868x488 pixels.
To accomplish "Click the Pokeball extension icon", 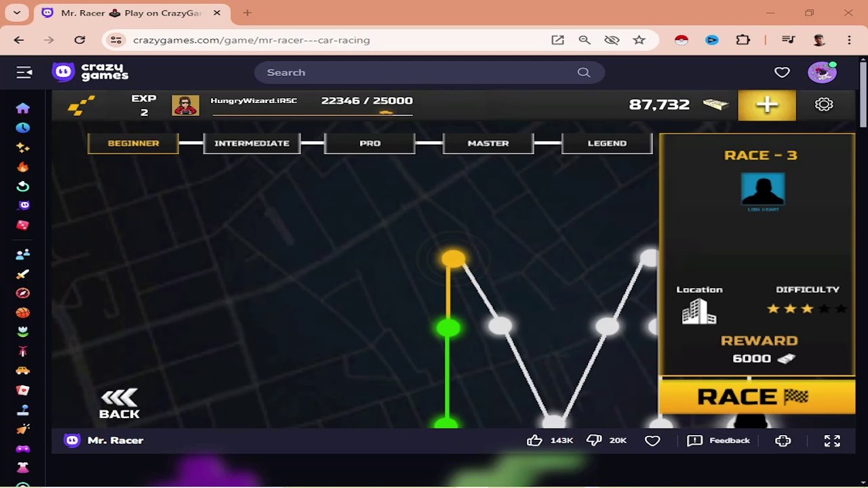I will (682, 40).
